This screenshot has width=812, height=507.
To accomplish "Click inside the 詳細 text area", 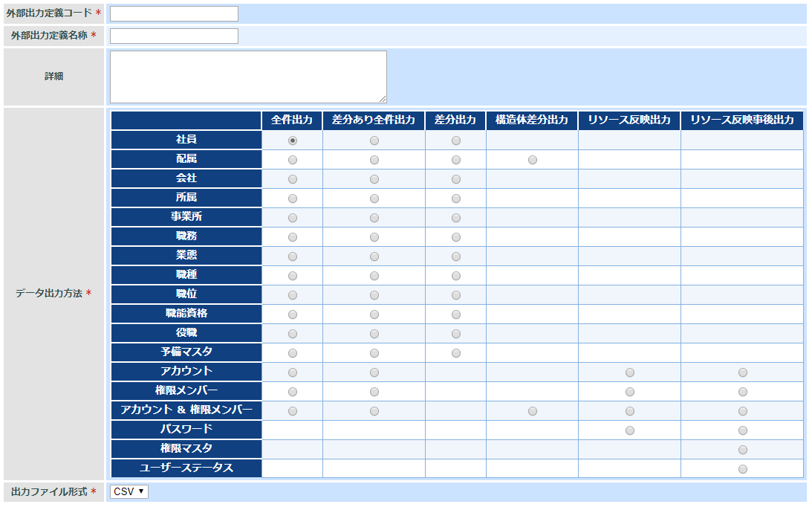I will point(248,77).
